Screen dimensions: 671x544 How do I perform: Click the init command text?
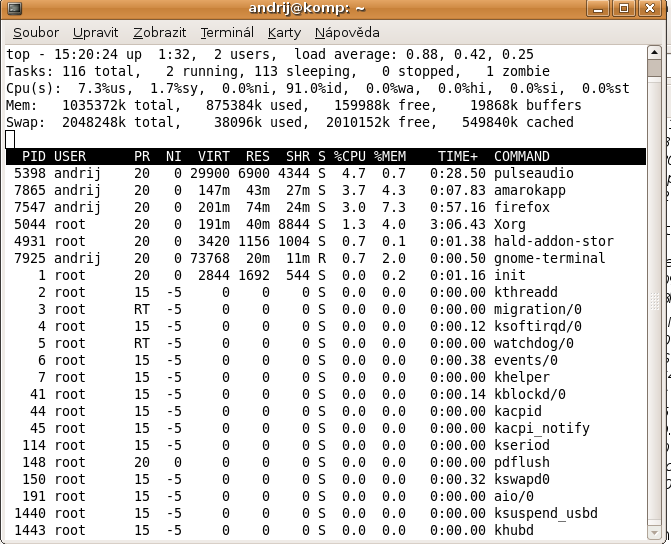coord(510,275)
